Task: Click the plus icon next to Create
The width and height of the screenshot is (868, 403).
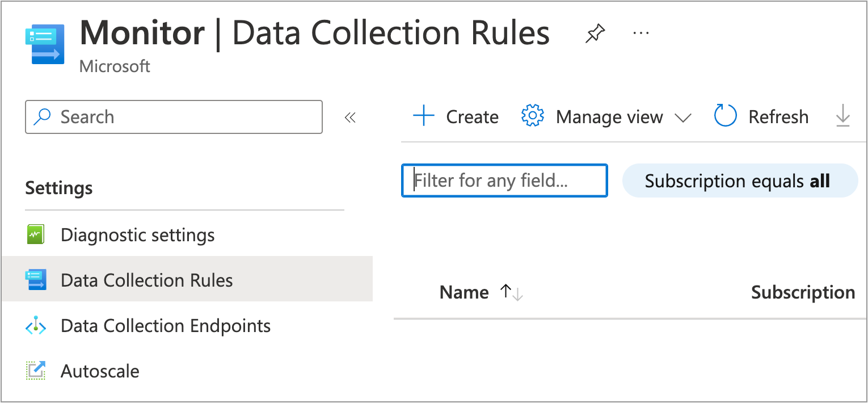Action: (x=423, y=117)
